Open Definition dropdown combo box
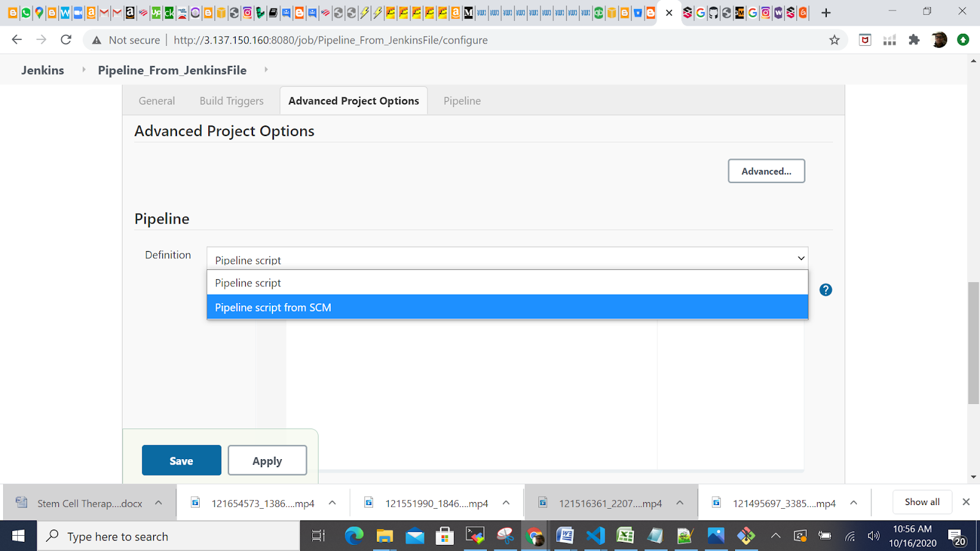This screenshot has height=551, width=980. pos(507,259)
